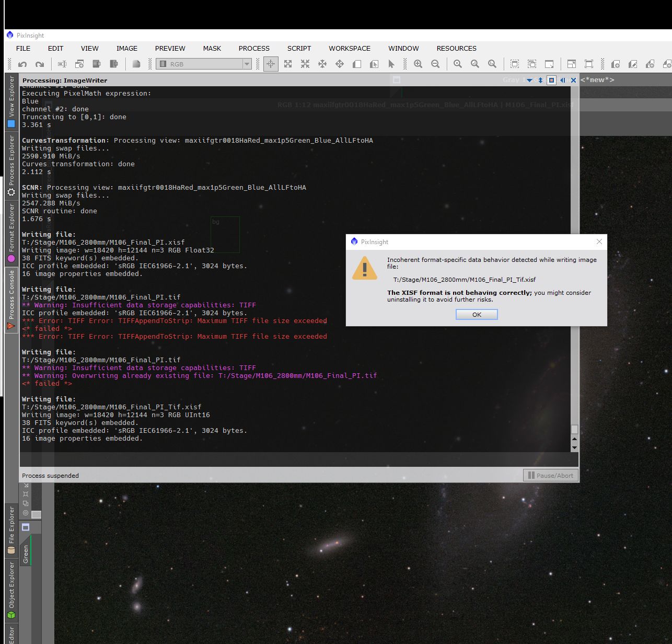The image size is (672, 644).
Task: Open the WINDOW menu
Action: pyautogui.click(x=403, y=48)
